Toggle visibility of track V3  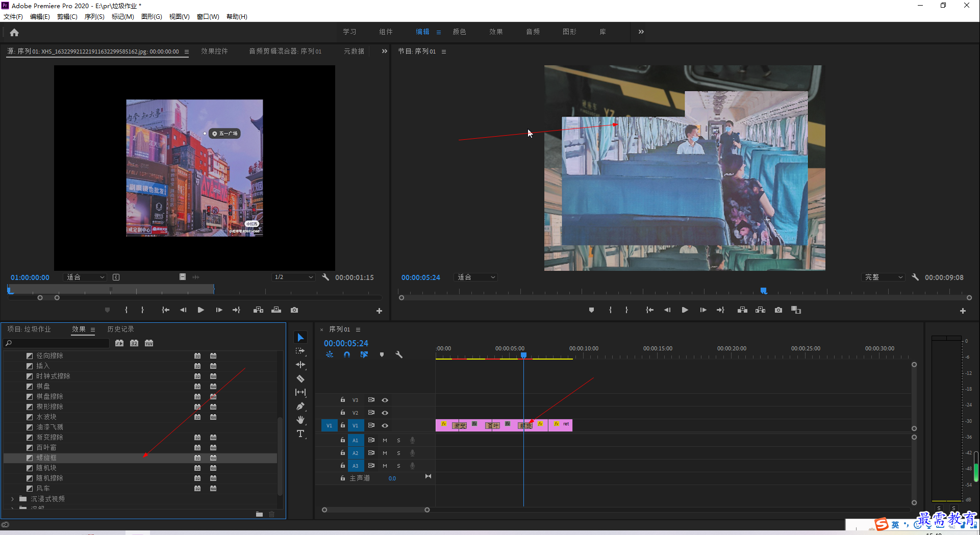click(385, 400)
